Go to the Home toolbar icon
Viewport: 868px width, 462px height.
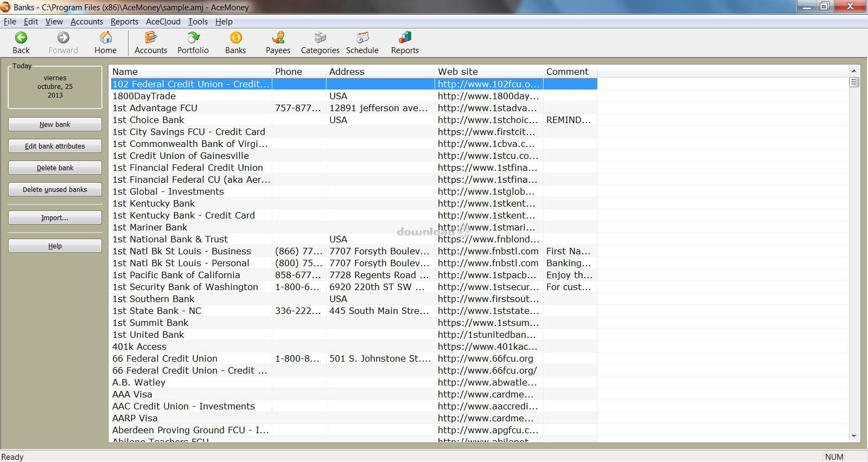pos(105,38)
